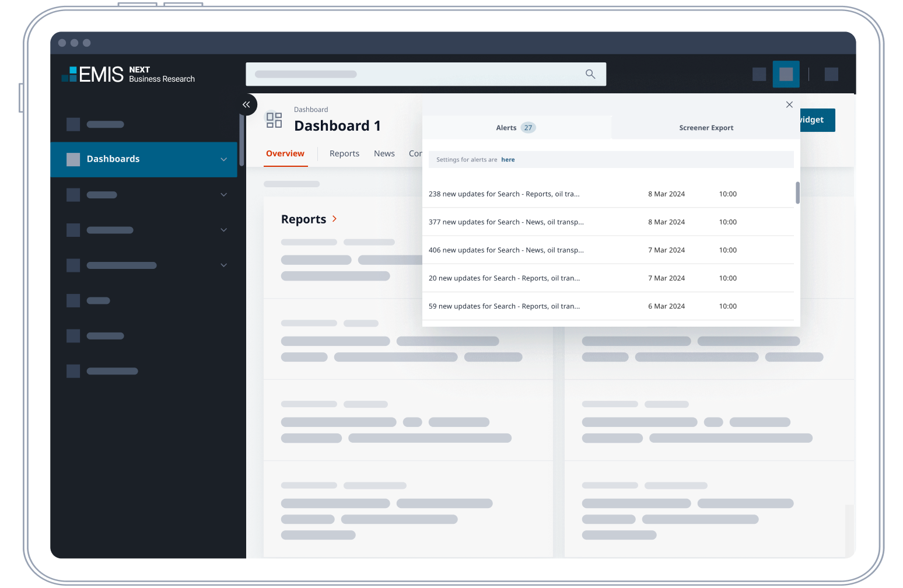903x588 pixels.
Task: Expand the Dashboards menu chevron
Action: (223, 159)
